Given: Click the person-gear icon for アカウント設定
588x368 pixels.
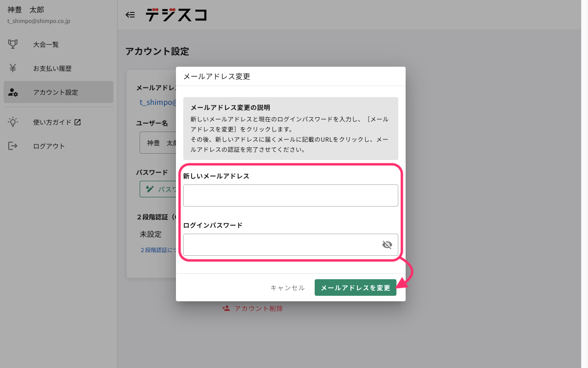Looking at the screenshot, I should (13, 92).
